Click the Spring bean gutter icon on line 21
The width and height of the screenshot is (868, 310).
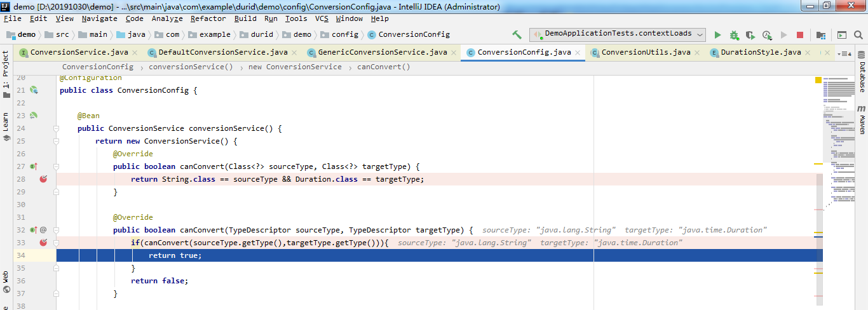(x=34, y=90)
